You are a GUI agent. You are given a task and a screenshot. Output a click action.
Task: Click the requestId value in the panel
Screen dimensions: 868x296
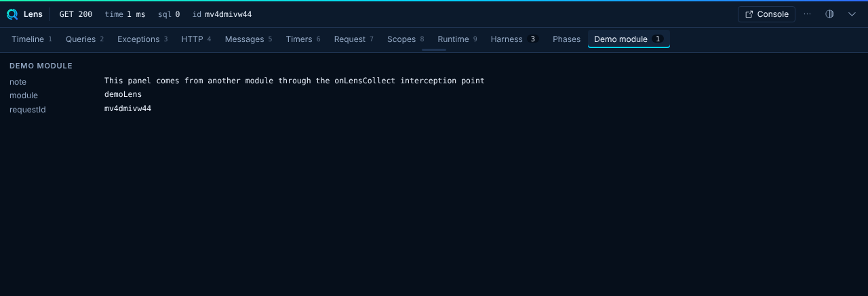pyautogui.click(x=127, y=108)
